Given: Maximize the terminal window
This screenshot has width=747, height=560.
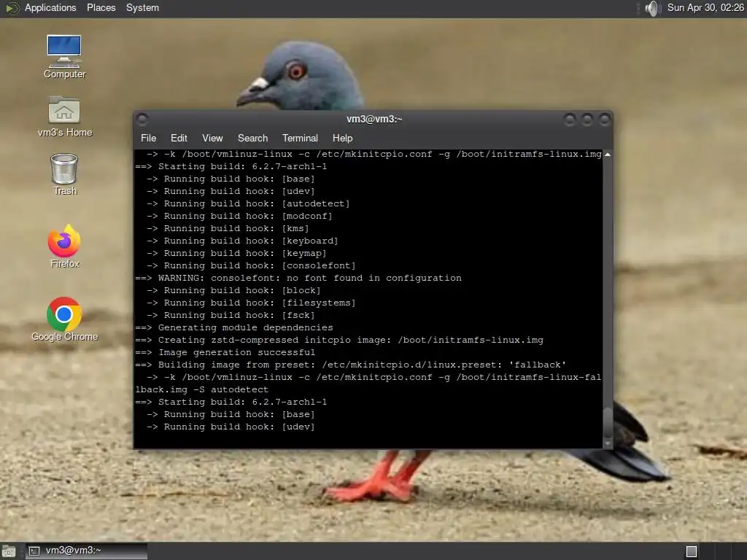Looking at the screenshot, I should point(587,120).
